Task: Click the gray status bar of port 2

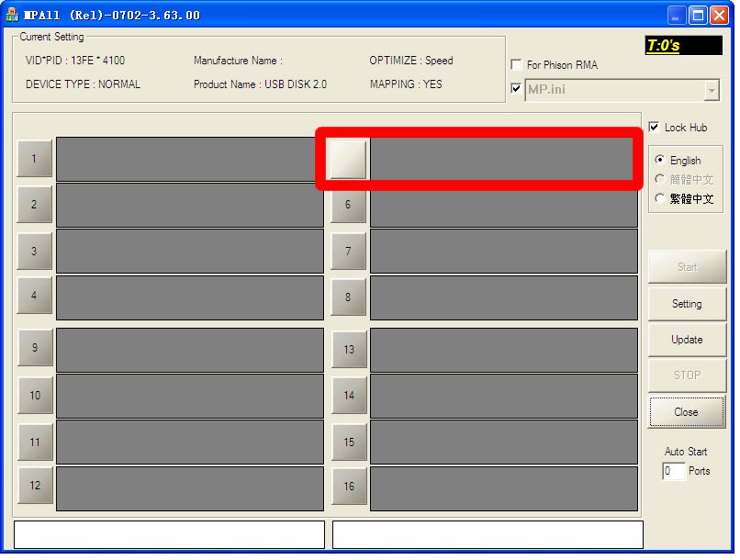Action: pyautogui.click(x=189, y=205)
